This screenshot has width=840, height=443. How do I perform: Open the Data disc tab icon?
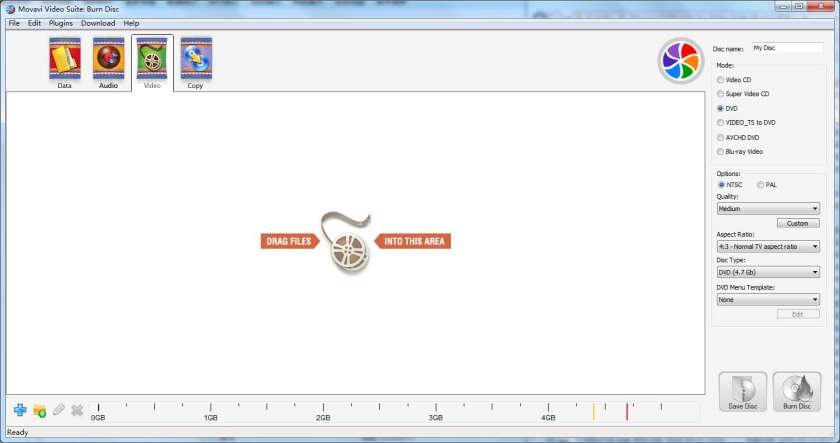(x=65, y=58)
